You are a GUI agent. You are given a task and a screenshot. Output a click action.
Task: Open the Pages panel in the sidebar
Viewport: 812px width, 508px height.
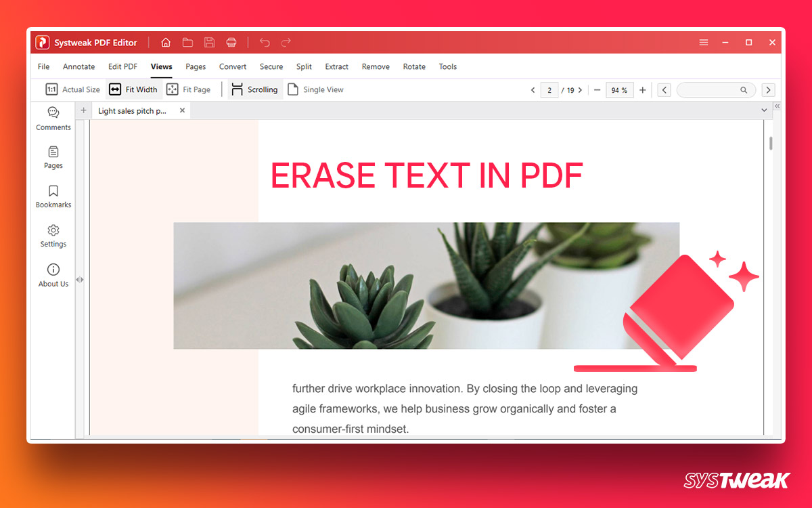pyautogui.click(x=53, y=157)
